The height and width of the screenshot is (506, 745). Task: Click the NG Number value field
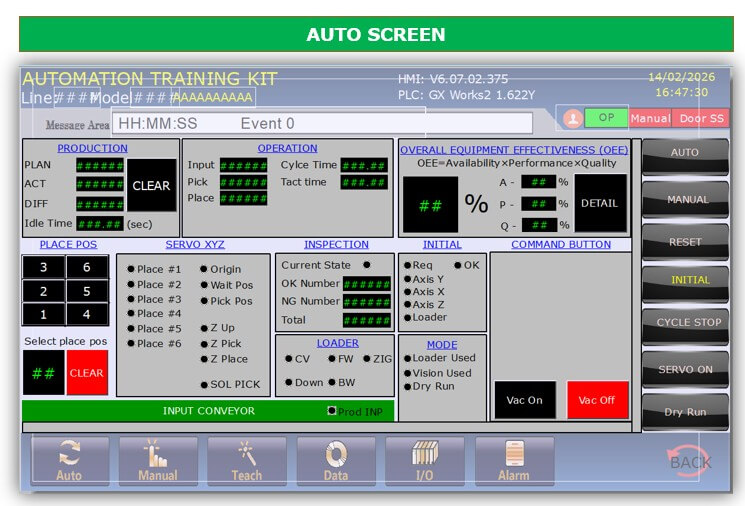[x=367, y=302]
